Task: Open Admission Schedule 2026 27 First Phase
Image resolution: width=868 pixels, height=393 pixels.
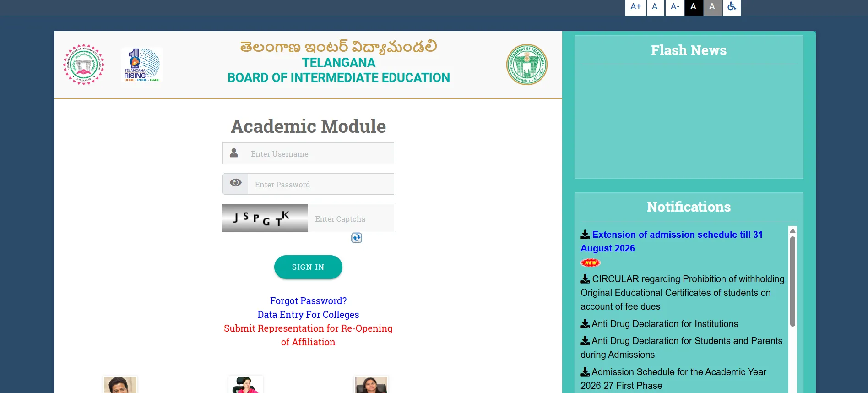Action: pyautogui.click(x=673, y=379)
